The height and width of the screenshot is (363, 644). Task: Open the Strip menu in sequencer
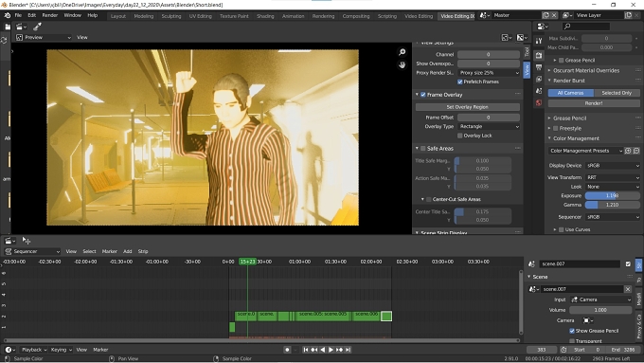(143, 251)
